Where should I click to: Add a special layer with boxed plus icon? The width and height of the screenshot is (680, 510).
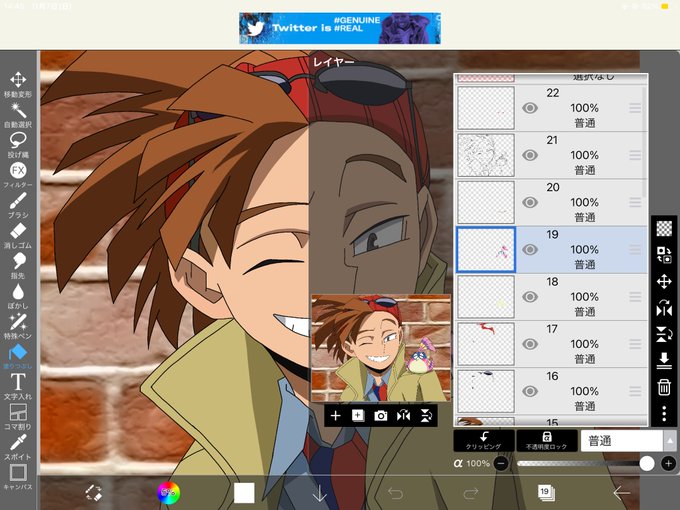coord(358,416)
